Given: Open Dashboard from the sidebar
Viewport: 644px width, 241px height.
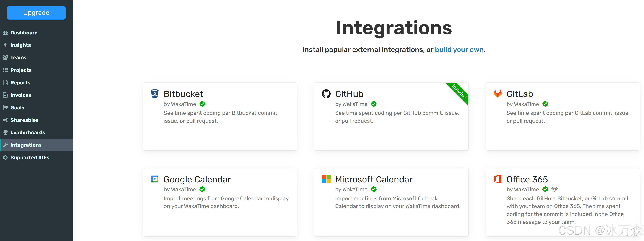Looking at the screenshot, I should 24,33.
